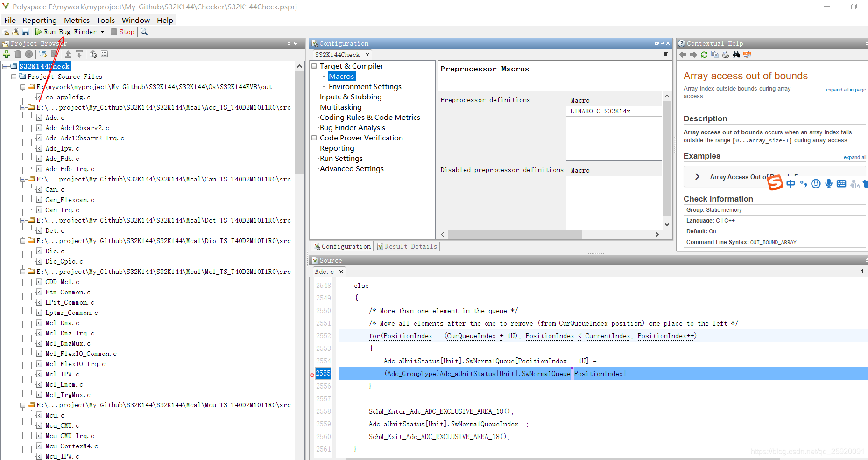
Task: Collapse the Adc_TS_T40D2M10I1R0 src folder node
Action: 23,107
